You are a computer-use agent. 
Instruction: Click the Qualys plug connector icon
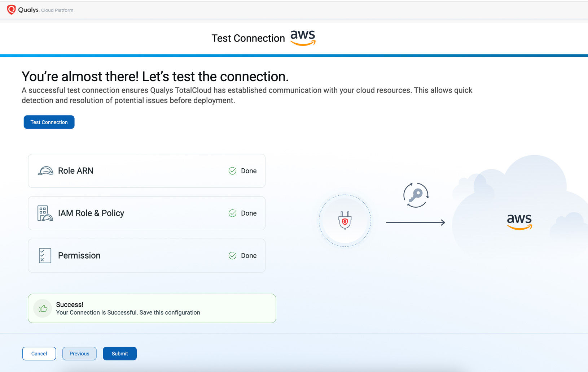click(x=345, y=221)
